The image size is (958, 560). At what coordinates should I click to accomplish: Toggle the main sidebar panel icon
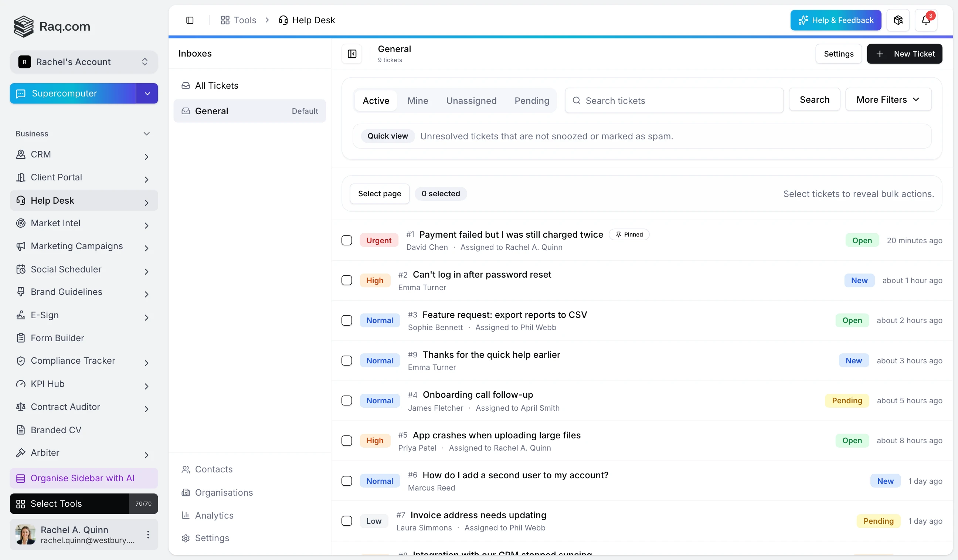(190, 20)
